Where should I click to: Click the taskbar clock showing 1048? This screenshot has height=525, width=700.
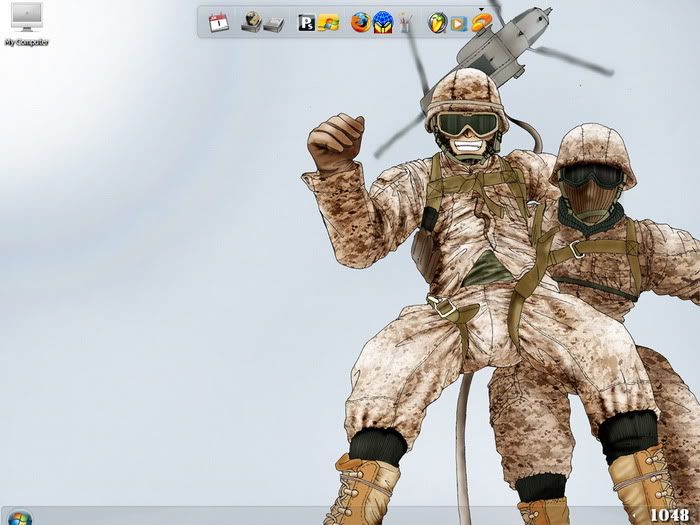pos(670,515)
